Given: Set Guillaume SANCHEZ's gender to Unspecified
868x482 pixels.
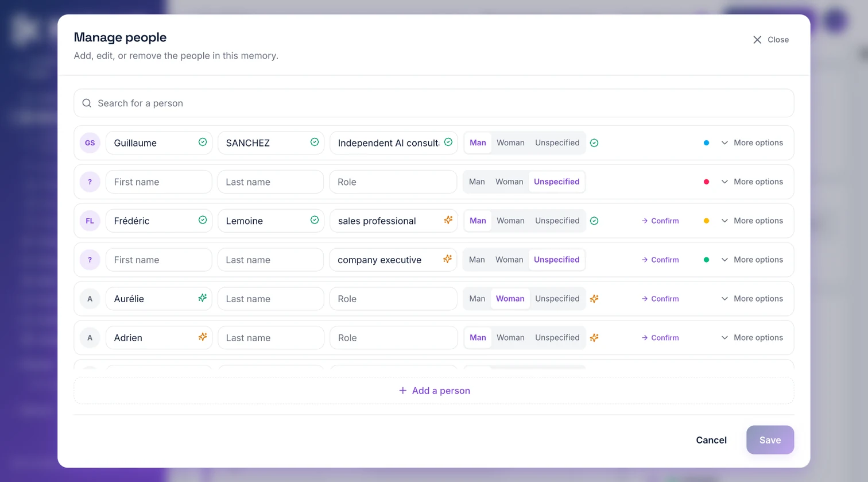Looking at the screenshot, I should click(x=557, y=143).
